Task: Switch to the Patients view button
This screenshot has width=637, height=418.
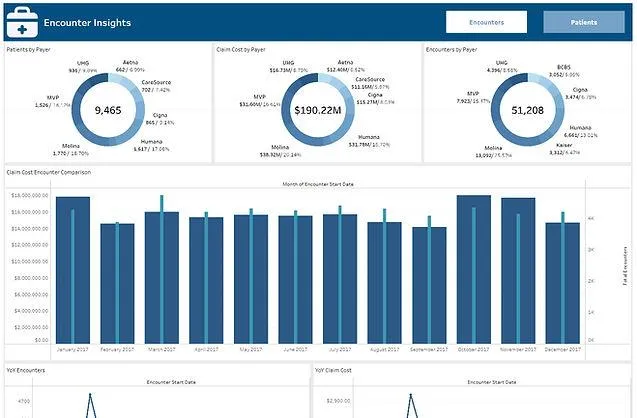Action: tap(584, 22)
